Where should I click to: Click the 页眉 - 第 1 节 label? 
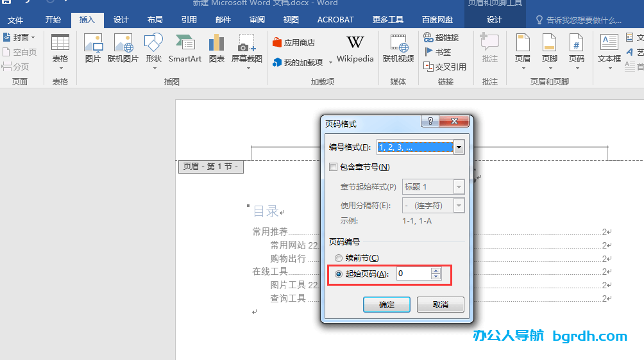(210, 167)
